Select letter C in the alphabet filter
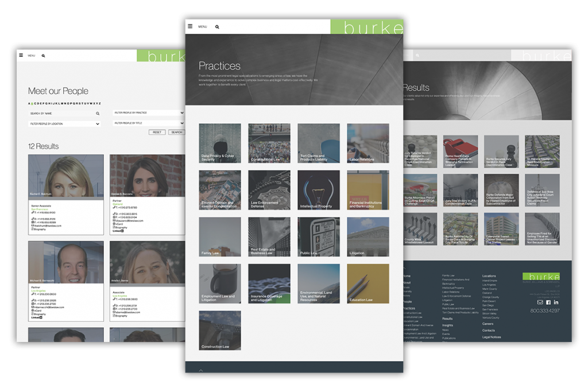The image size is (588, 392). point(34,103)
